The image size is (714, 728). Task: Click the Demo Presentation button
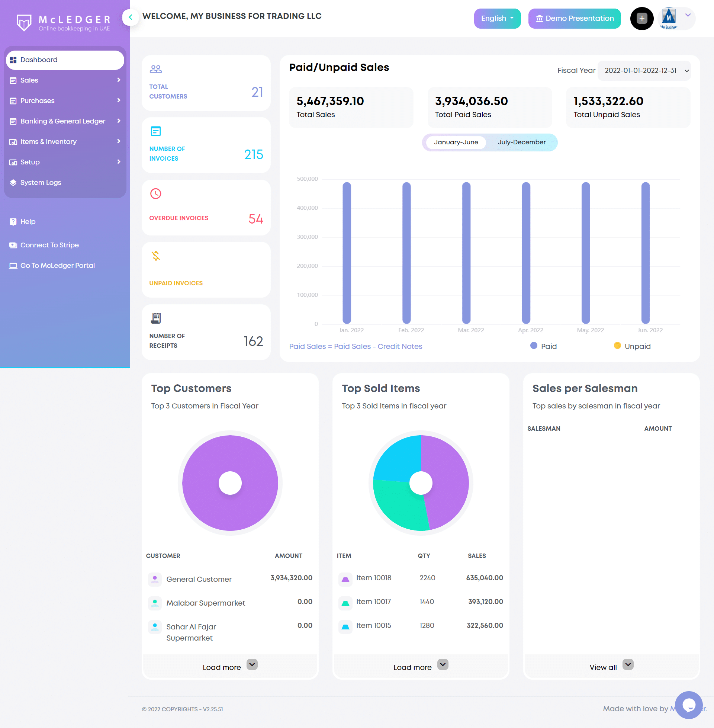pos(574,18)
